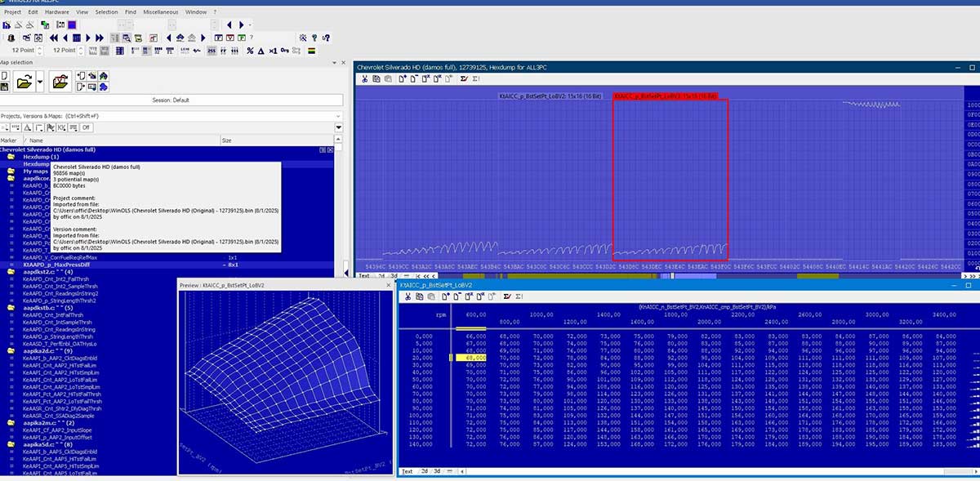
Task: Click the save floppy disk icon
Action: pyautogui.click(x=4, y=87)
